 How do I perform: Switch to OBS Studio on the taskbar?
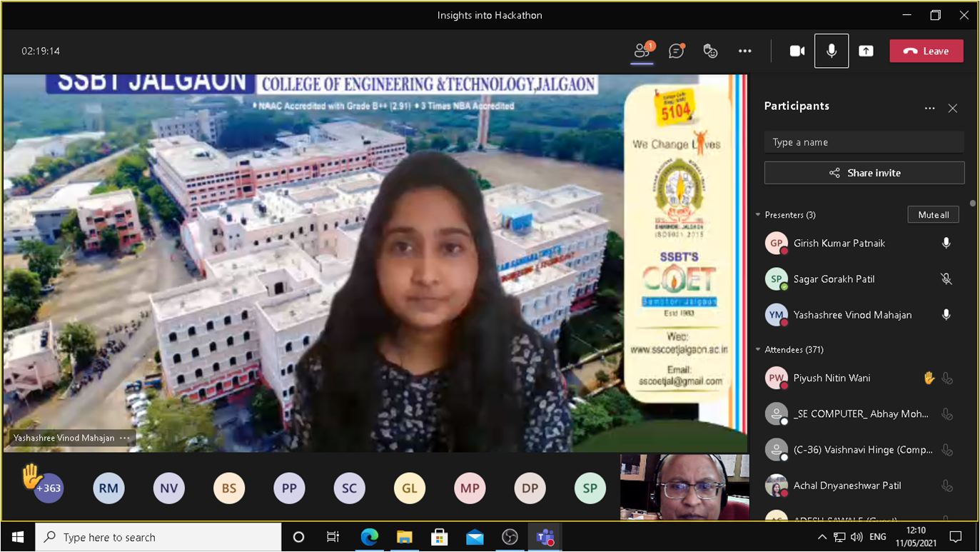coord(510,537)
